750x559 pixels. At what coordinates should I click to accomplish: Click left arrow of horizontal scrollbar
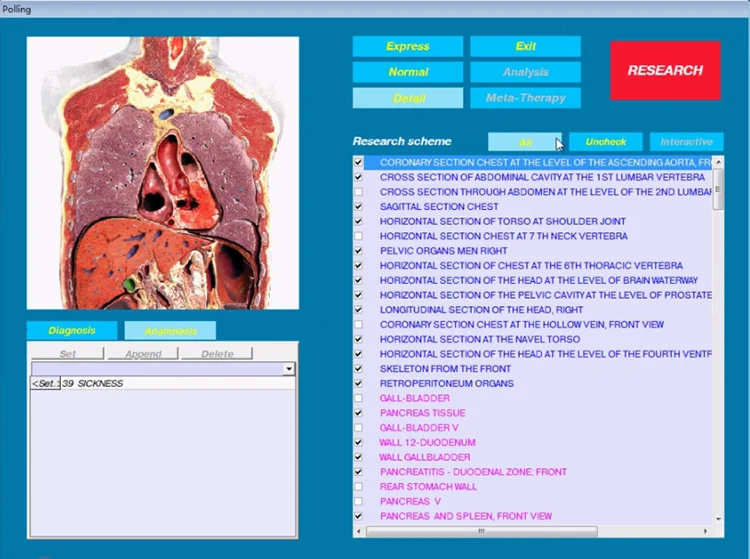359,531
